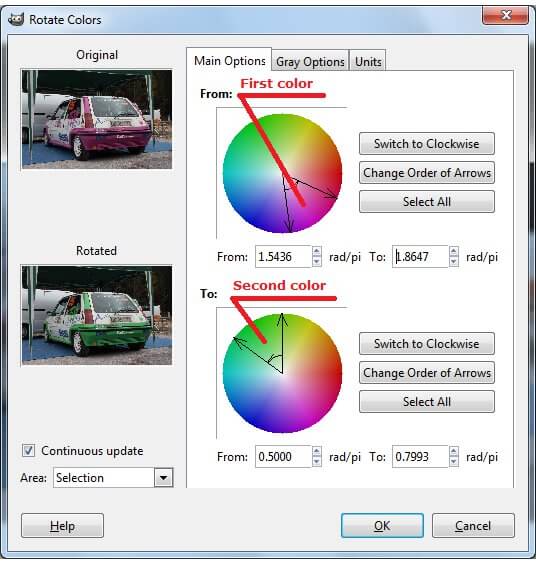The width and height of the screenshot is (536, 564).
Task: Click the GIMP Wilber icon in title bar
Action: [x=16, y=19]
